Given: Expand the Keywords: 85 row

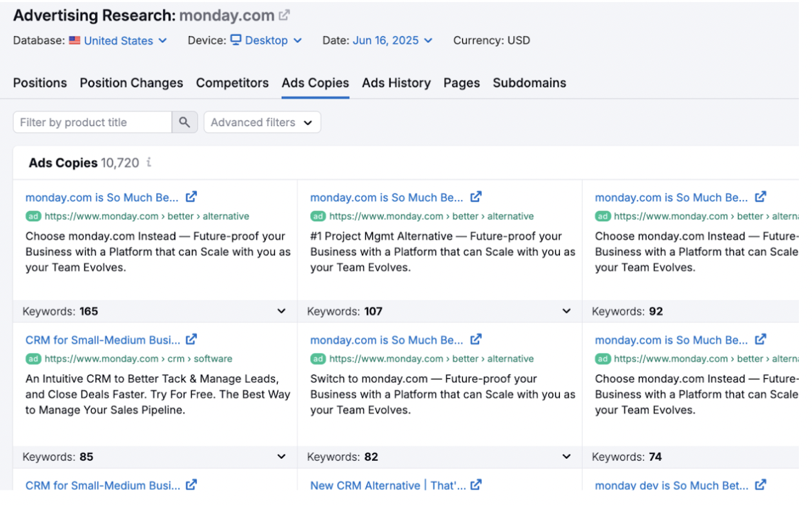Looking at the screenshot, I should [281, 457].
